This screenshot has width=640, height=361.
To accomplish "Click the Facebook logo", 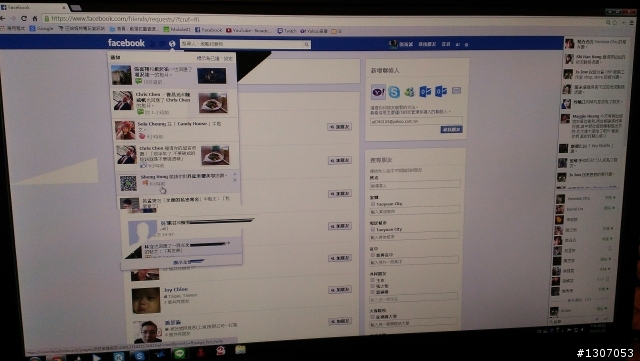I will (x=126, y=43).
